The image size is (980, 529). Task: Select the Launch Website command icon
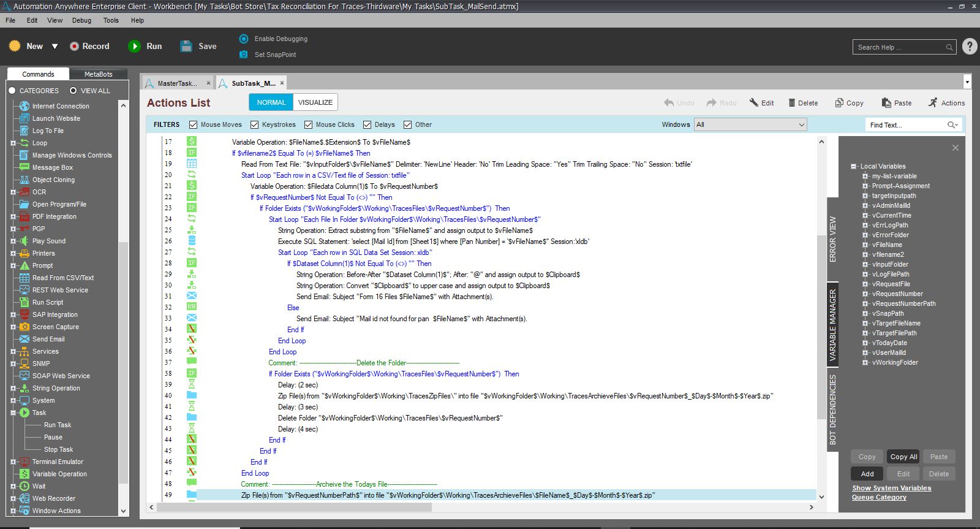tap(24, 118)
